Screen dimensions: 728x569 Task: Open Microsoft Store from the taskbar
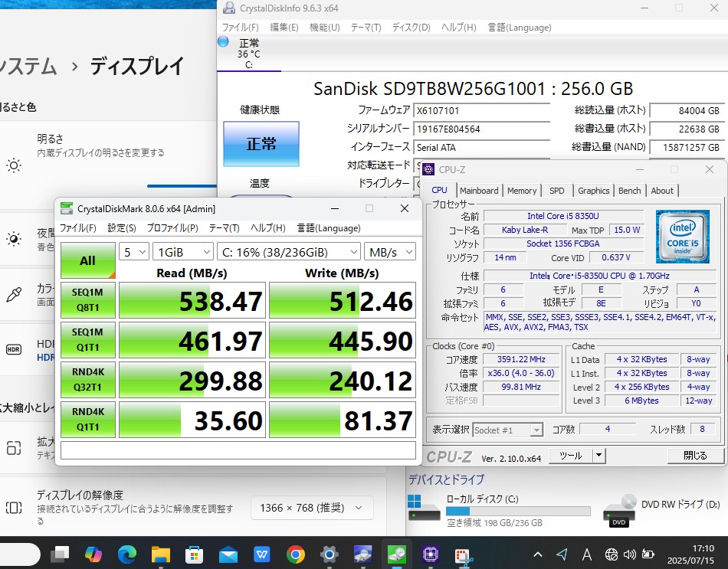click(194, 554)
